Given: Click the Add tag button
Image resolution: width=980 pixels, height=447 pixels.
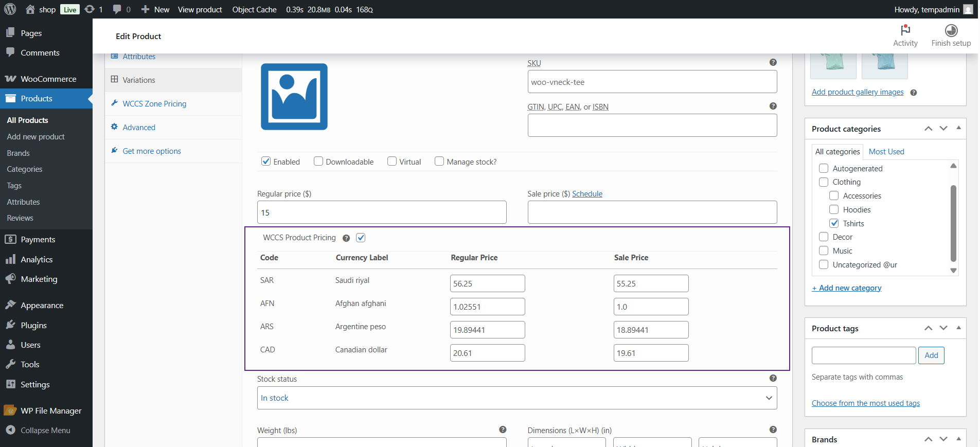Looking at the screenshot, I should coord(931,355).
